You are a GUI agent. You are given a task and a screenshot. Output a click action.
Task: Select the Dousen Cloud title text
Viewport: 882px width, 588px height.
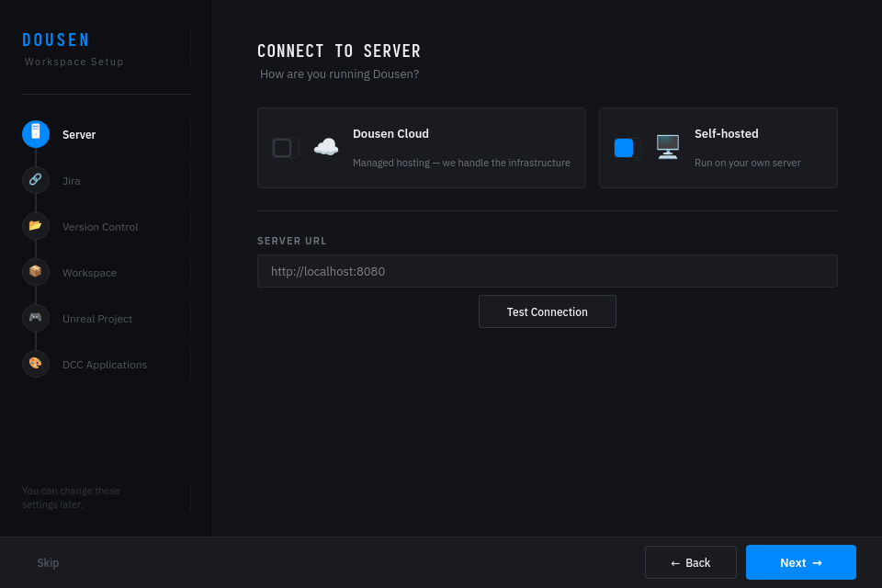[x=391, y=134]
